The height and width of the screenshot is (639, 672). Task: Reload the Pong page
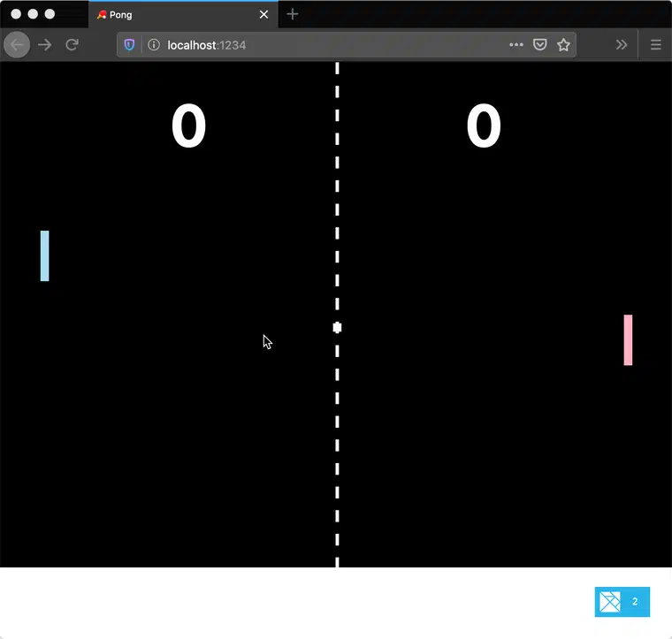pos(73,45)
